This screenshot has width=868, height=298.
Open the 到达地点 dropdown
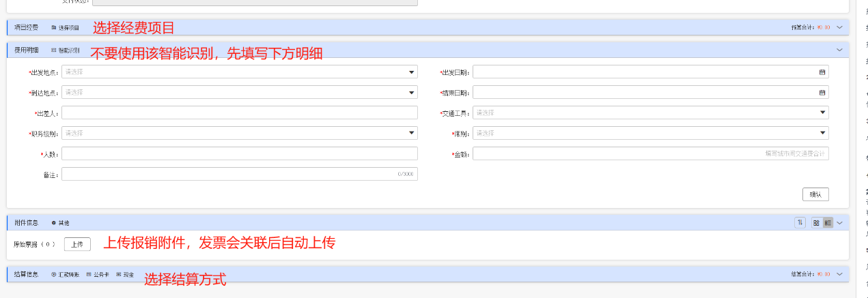pyautogui.click(x=412, y=92)
